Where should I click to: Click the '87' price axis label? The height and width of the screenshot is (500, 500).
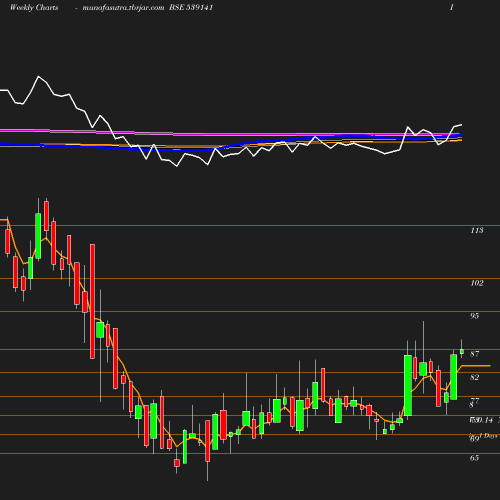475,354
